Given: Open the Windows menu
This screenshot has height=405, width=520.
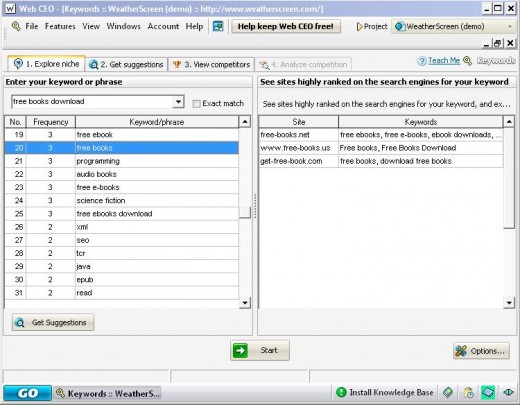Looking at the screenshot, I should [123, 26].
